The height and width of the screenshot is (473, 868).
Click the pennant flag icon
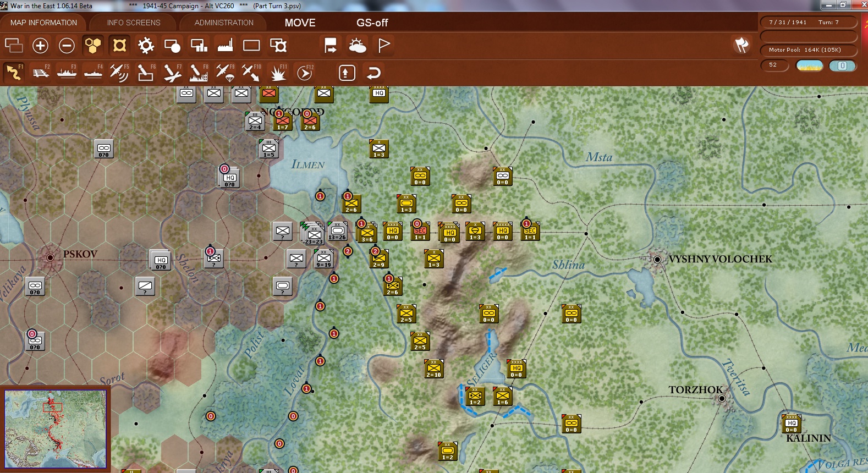[x=384, y=45]
